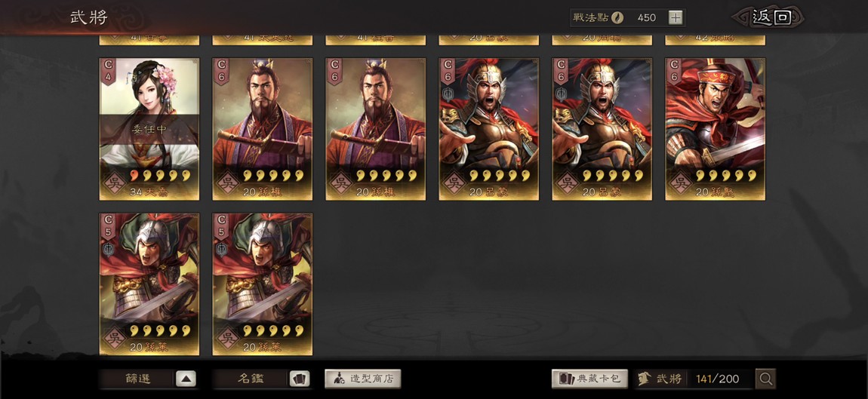
Task: Tap the C4 cost badge on 大喬 card
Action: point(108,71)
